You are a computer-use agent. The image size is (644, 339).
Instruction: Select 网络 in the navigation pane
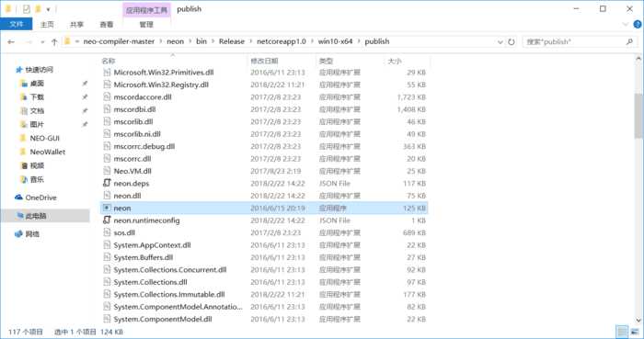pos(27,234)
